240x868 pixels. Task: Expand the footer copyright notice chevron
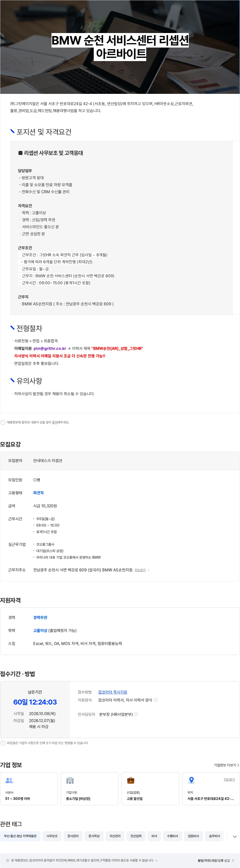(156, 860)
